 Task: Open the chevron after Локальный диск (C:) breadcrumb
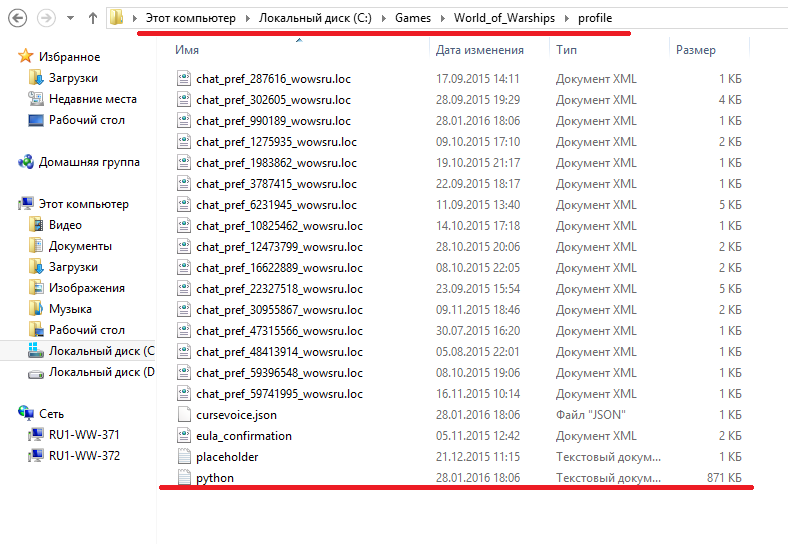(x=384, y=18)
